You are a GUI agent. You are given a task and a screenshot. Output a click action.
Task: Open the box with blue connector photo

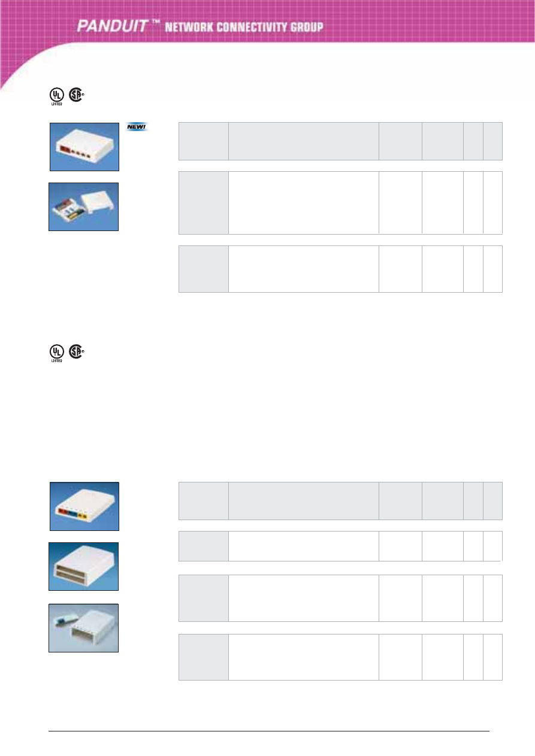pos(83,627)
